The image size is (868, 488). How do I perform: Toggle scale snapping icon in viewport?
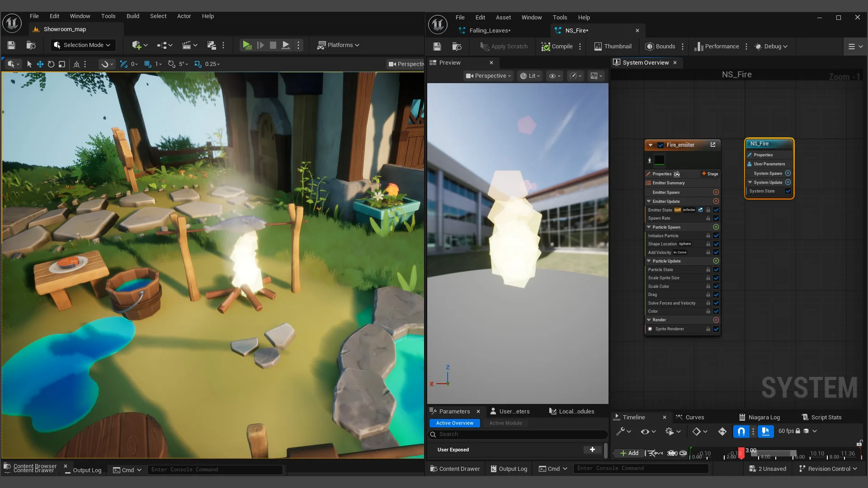pyautogui.click(x=198, y=64)
